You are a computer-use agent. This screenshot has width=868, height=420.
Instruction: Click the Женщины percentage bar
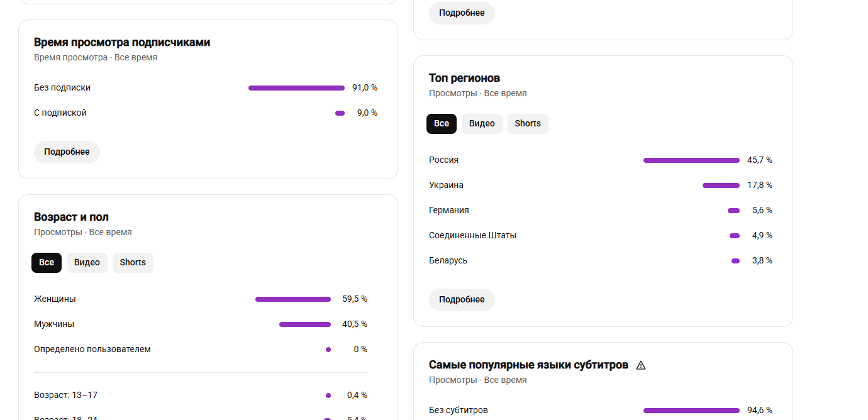tap(293, 299)
